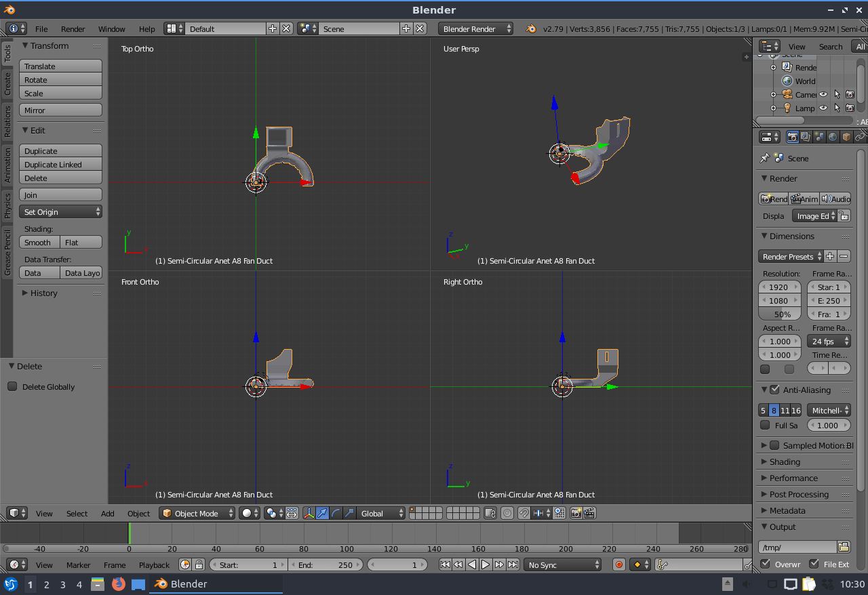The width and height of the screenshot is (868, 595).
Task: Open the Render Layers properties tab
Action: point(806,137)
